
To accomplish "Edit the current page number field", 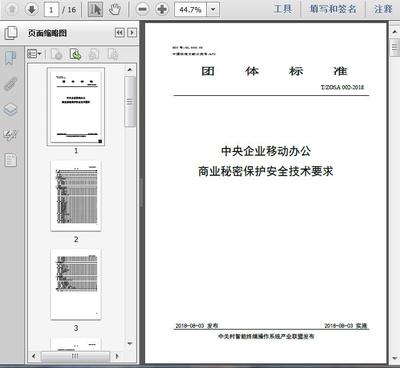I will pos(51,9).
